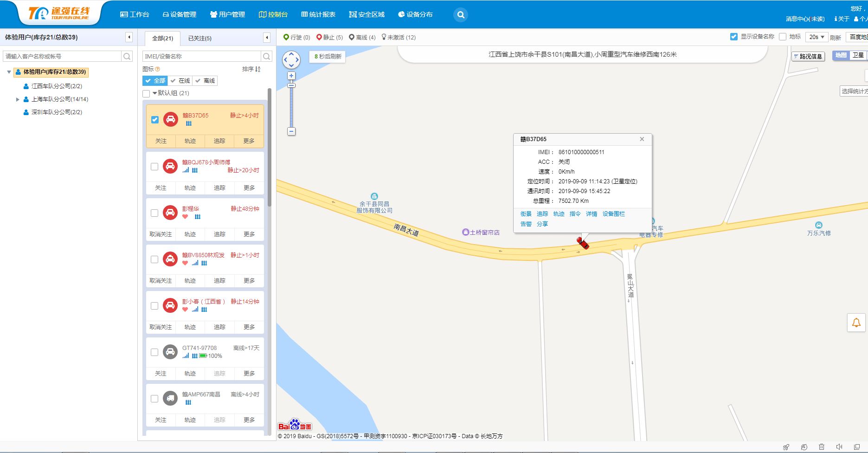
Task: Click the customer name search input field
Action: [62, 56]
